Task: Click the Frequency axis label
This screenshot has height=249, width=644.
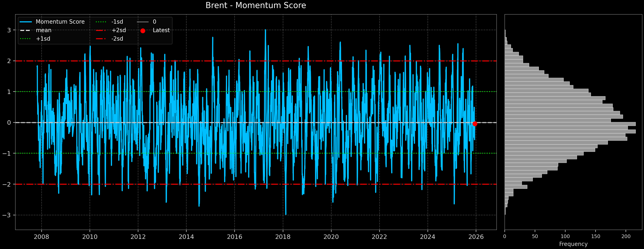Action: pyautogui.click(x=573, y=244)
